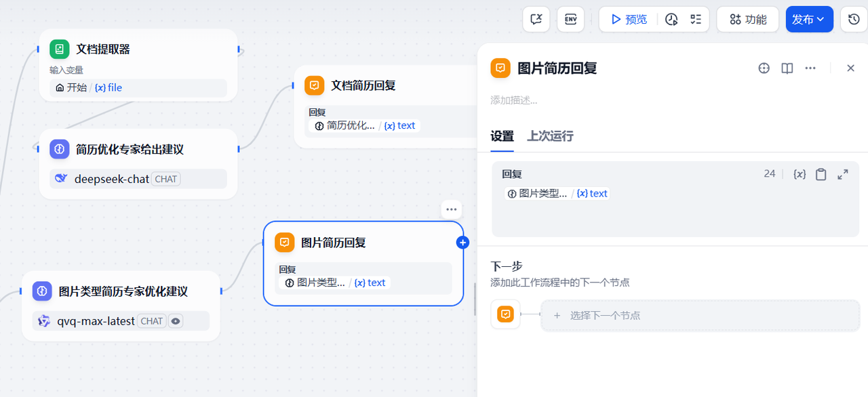Click the chat-variable icon beside ENV
This screenshot has width=868, height=397.
click(536, 19)
